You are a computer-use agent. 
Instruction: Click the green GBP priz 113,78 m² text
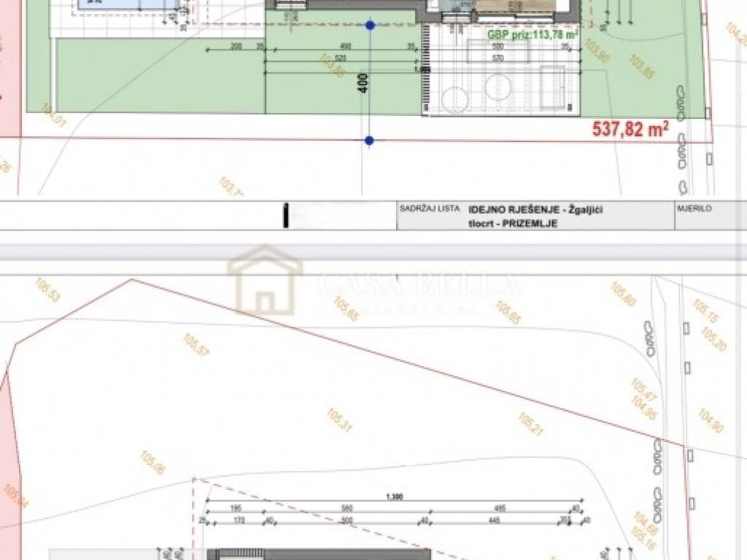tap(533, 34)
